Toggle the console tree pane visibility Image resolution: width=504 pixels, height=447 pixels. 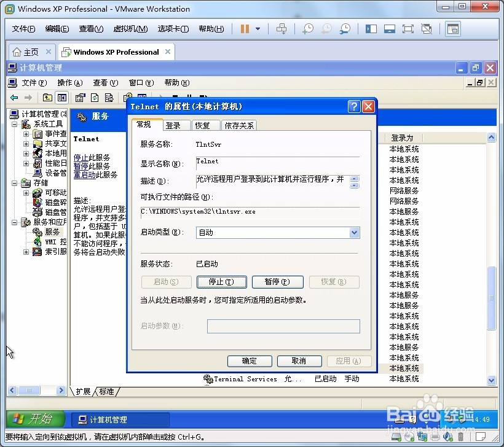click(x=61, y=98)
